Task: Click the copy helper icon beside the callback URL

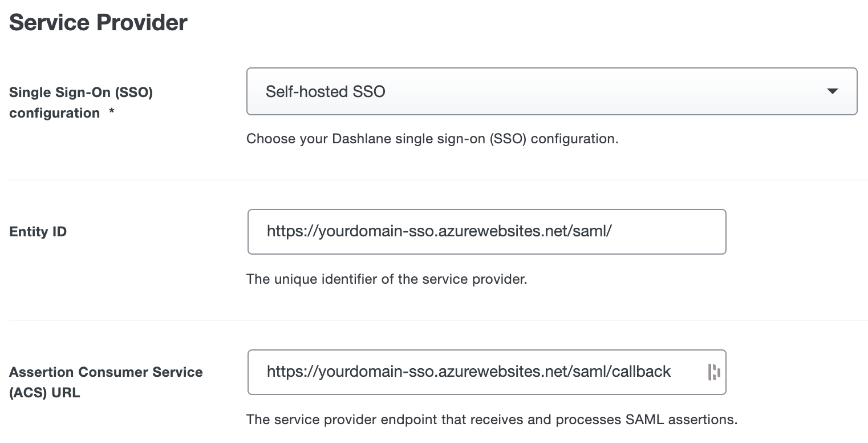Action: pyautogui.click(x=715, y=372)
